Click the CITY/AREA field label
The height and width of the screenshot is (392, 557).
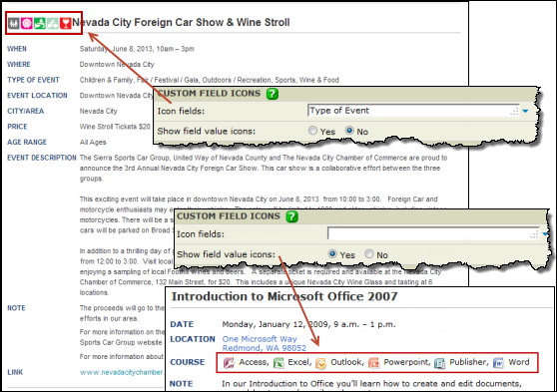pos(25,111)
